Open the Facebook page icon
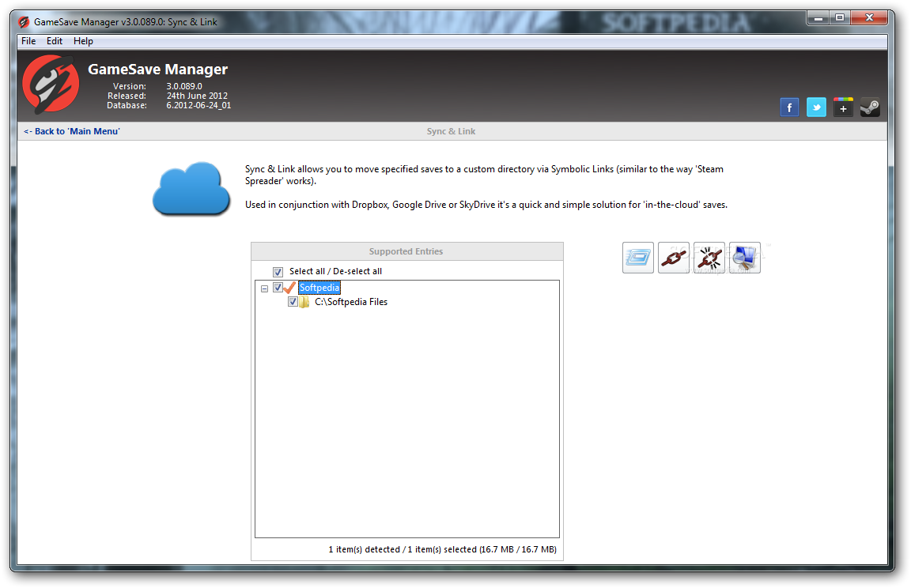Screen dimensions: 911x588 pyautogui.click(x=789, y=107)
